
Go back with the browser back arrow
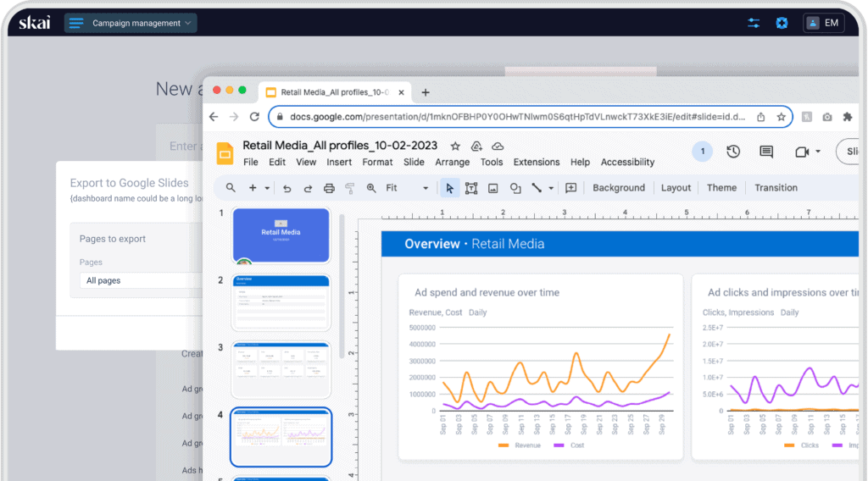214,117
